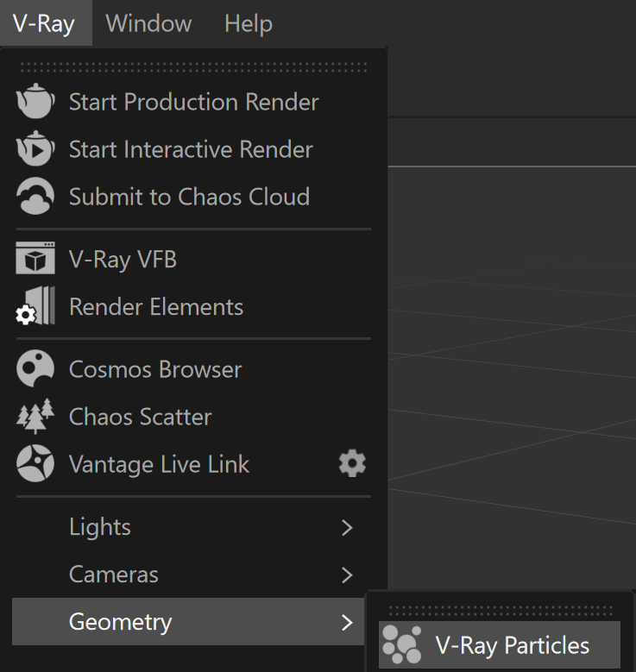
Task: Select the Start Production Render label
Action: point(194,102)
